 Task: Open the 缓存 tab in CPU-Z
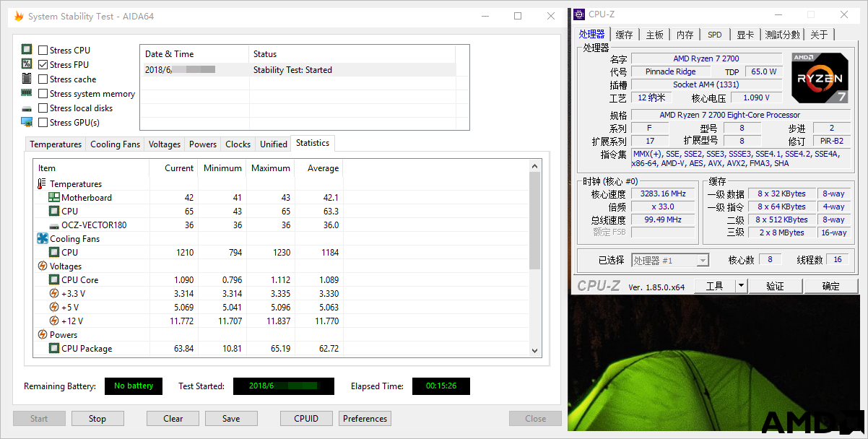625,35
